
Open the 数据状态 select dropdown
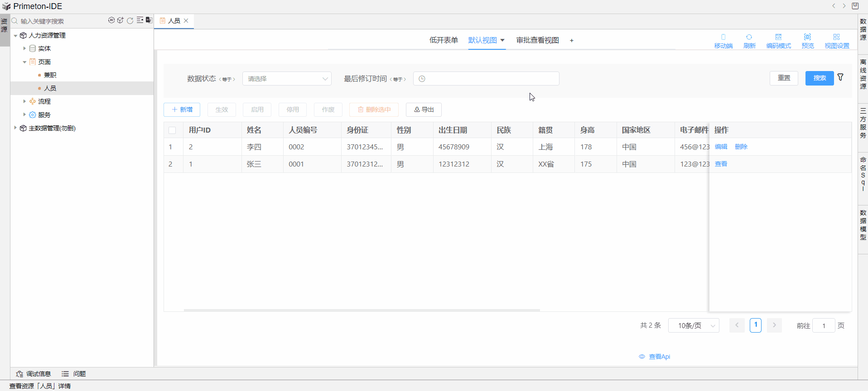[287, 79]
